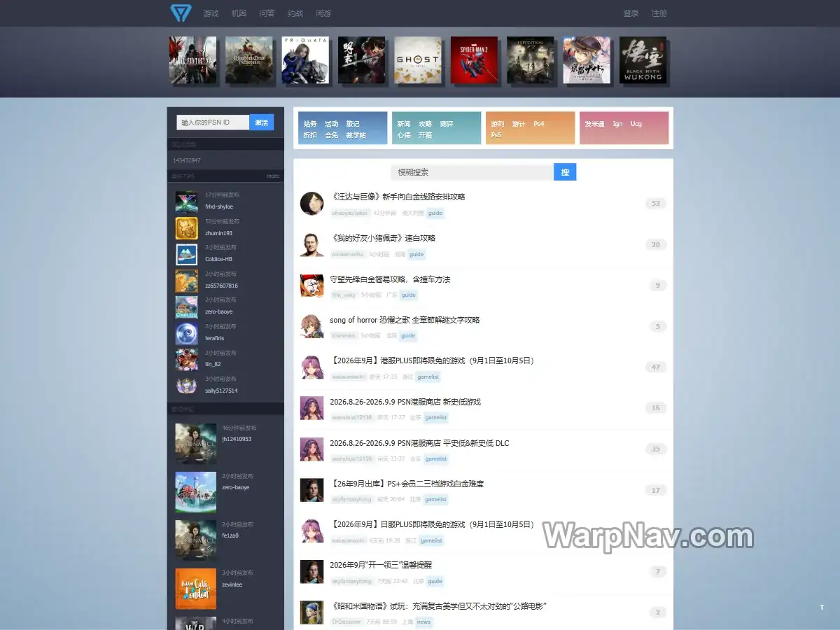Select the Ucg category link

[x=636, y=124]
